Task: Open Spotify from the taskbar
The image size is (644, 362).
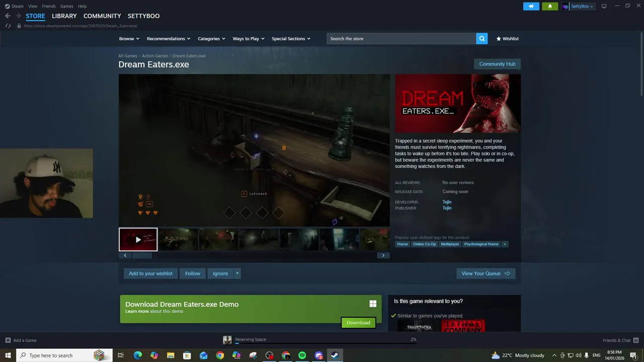Action: 302,355
